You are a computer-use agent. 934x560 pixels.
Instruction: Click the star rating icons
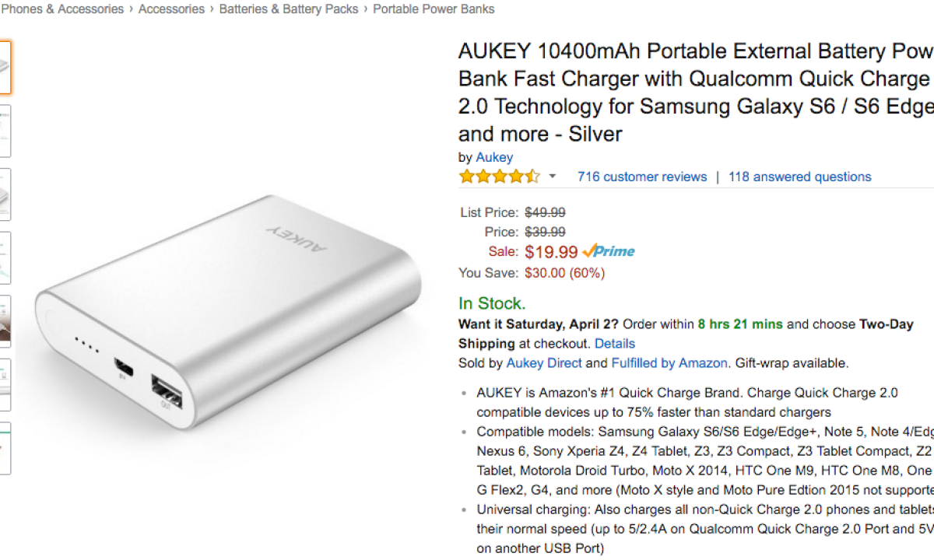(x=499, y=177)
